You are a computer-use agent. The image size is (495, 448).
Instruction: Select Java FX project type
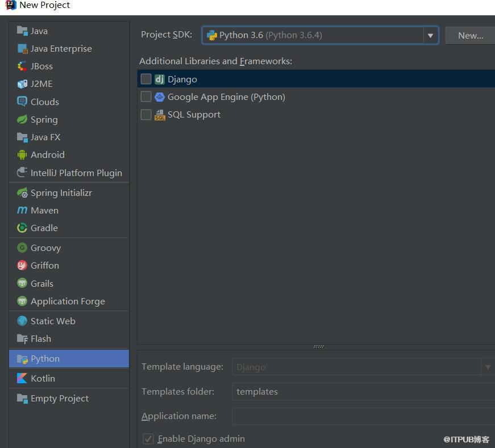[69, 137]
